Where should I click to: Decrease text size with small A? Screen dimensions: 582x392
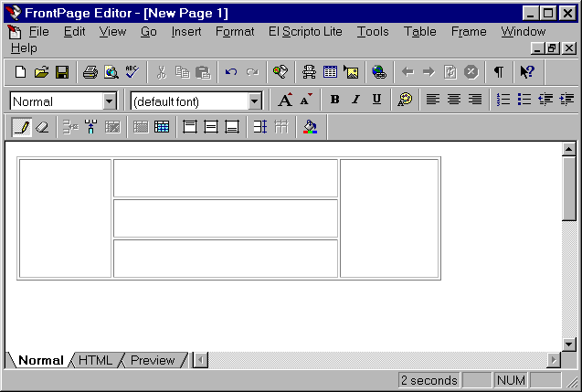[x=306, y=100]
